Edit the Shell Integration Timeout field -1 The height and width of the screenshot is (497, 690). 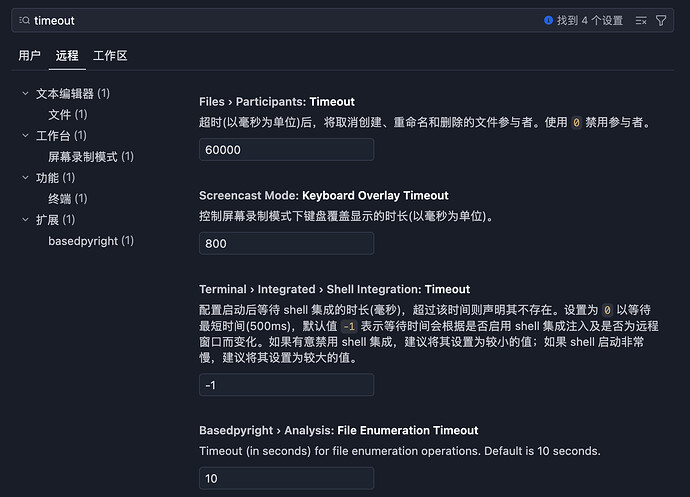[x=286, y=385]
